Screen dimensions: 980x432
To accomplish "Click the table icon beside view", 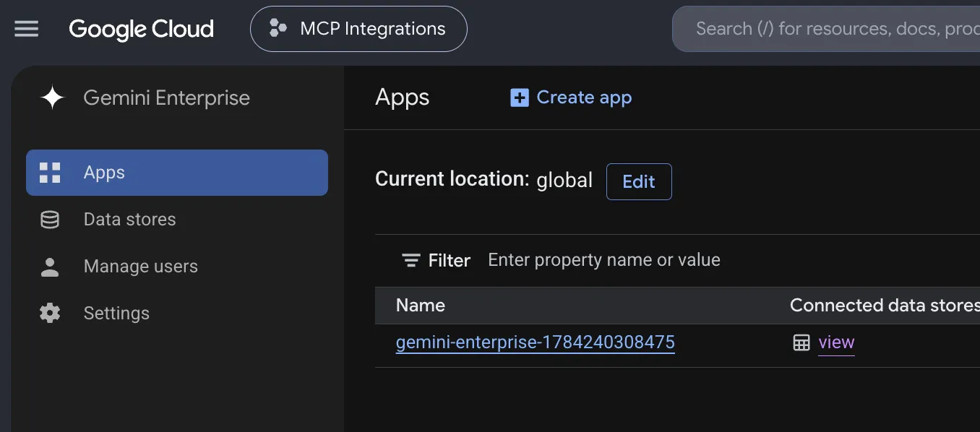I will (x=801, y=342).
